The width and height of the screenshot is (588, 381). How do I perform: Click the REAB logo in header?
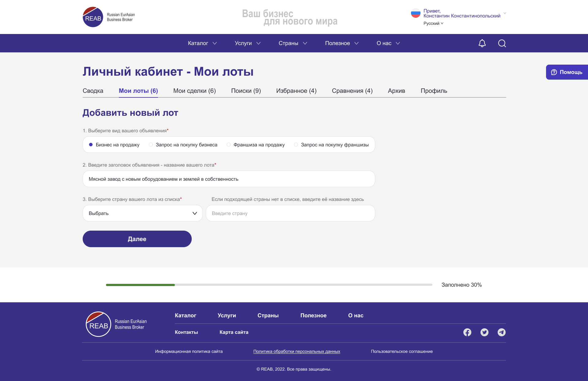tap(93, 17)
